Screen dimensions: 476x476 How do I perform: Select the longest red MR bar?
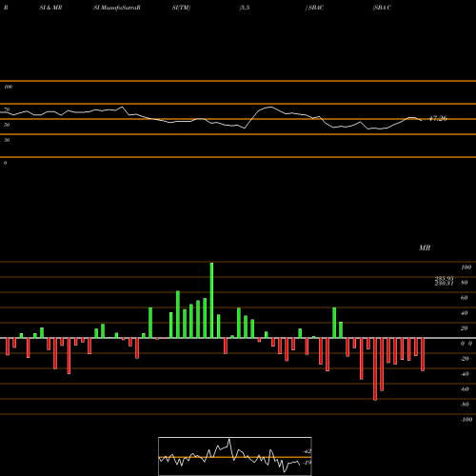point(375,369)
